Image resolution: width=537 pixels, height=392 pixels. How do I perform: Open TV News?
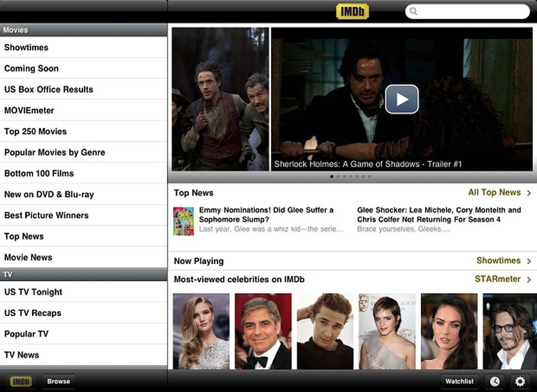point(83,355)
